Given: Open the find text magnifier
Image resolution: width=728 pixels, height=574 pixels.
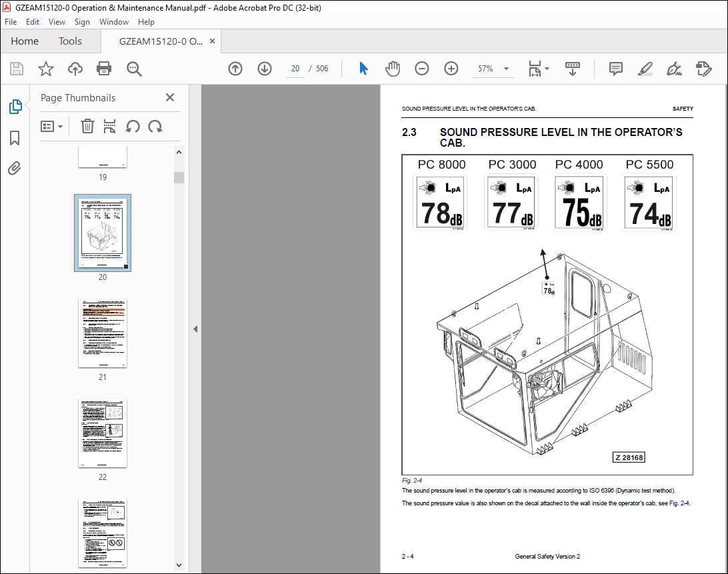Looking at the screenshot, I should (134, 69).
